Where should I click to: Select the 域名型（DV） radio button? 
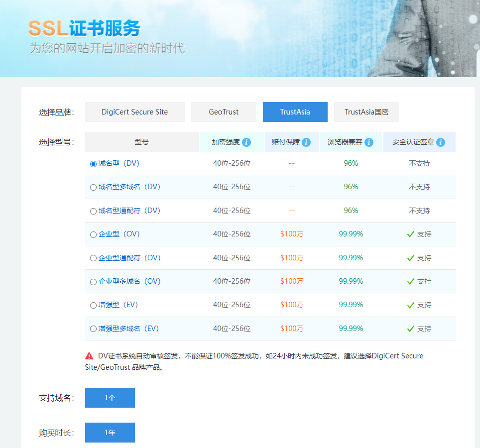tap(93, 164)
